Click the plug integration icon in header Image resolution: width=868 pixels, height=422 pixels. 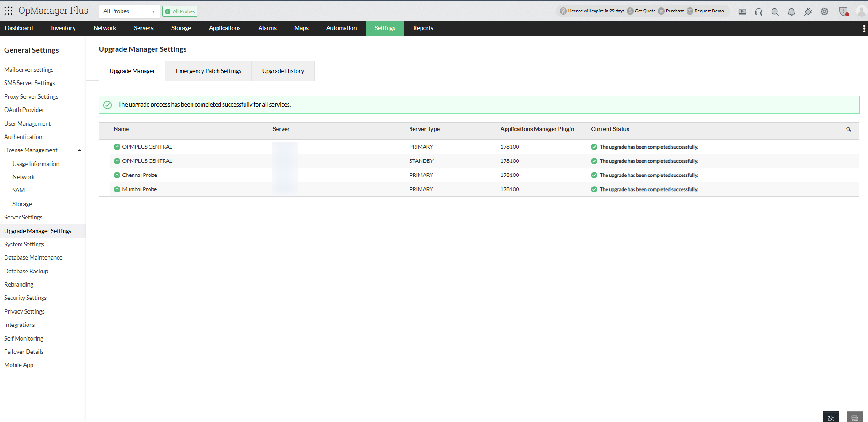pos(808,12)
